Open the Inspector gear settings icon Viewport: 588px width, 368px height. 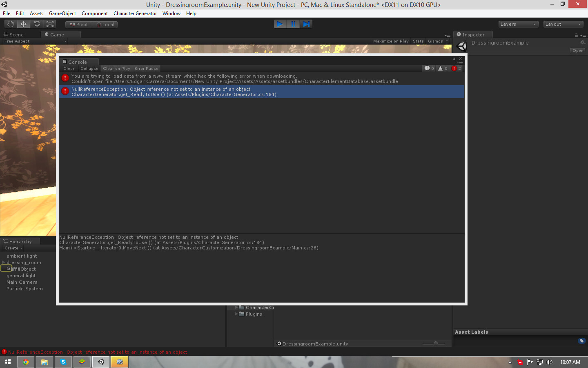click(583, 43)
